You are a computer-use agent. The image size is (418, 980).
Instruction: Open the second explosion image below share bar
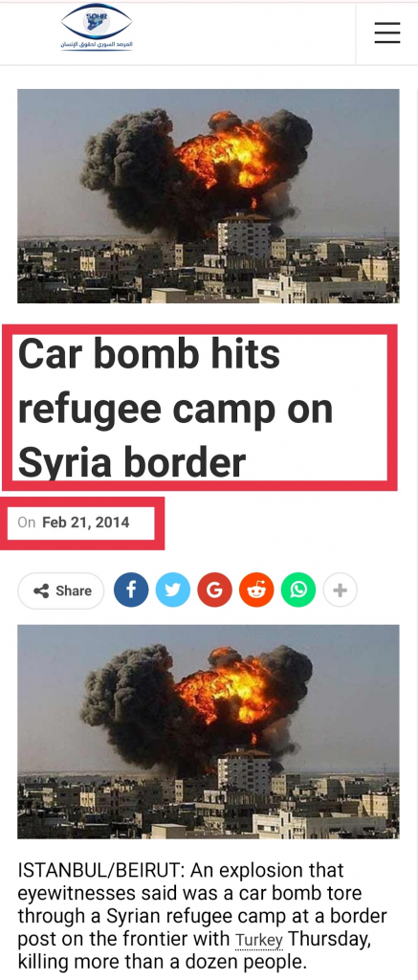(x=209, y=731)
